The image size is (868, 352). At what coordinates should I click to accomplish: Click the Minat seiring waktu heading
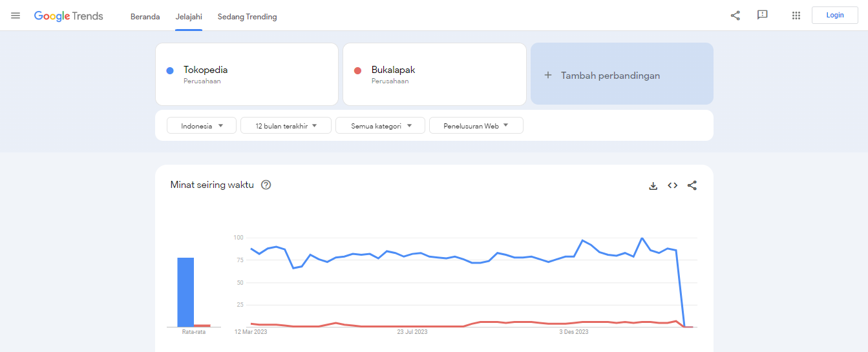pos(212,185)
